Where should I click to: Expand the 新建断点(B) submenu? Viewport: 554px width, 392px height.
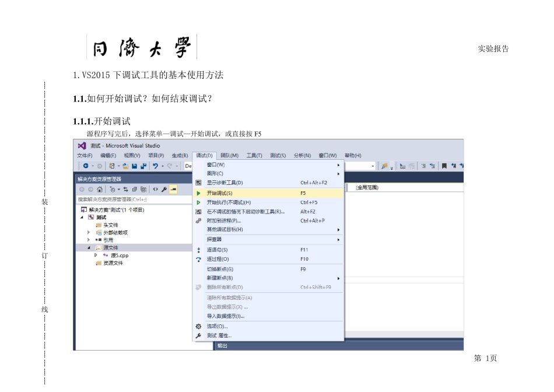[268, 278]
